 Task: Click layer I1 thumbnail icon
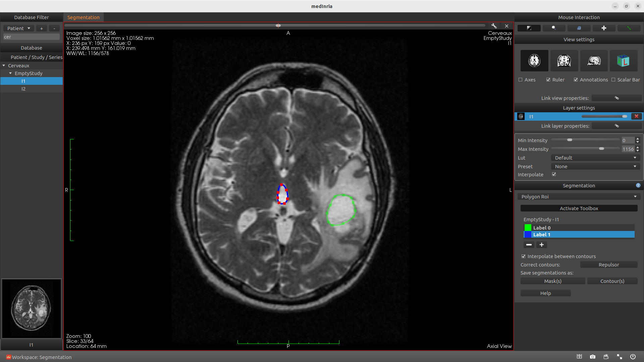point(521,116)
